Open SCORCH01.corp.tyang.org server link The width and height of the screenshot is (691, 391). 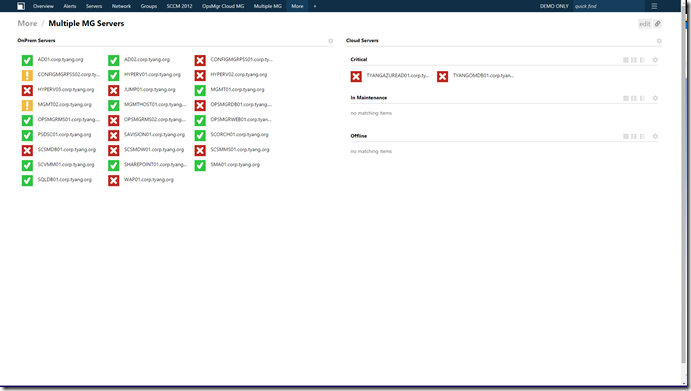click(239, 134)
